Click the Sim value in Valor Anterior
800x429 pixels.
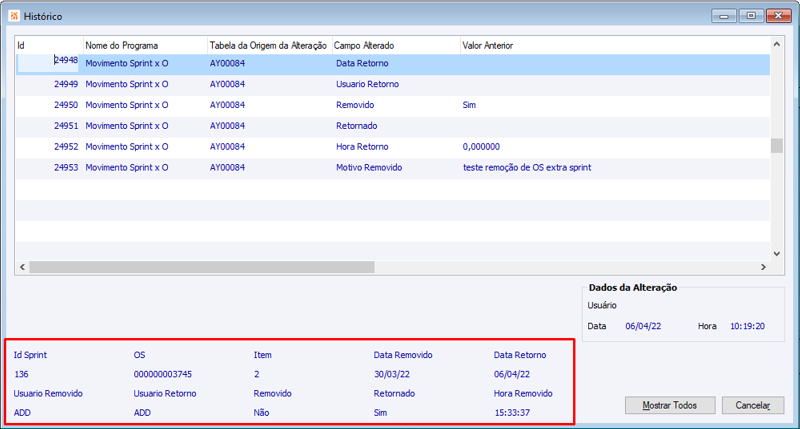(x=469, y=105)
